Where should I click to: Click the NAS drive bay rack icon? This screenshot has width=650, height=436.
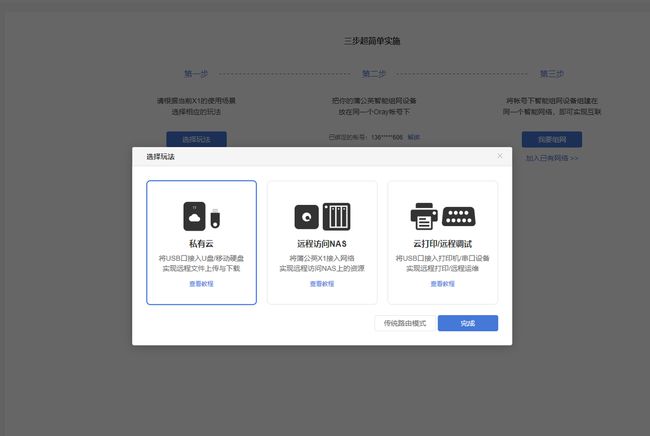[x=336, y=216]
